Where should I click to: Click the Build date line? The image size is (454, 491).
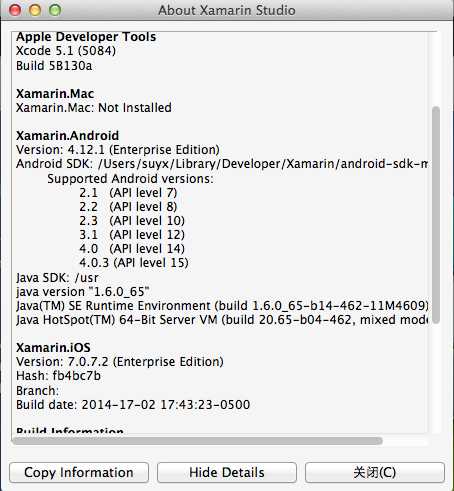click(133, 405)
